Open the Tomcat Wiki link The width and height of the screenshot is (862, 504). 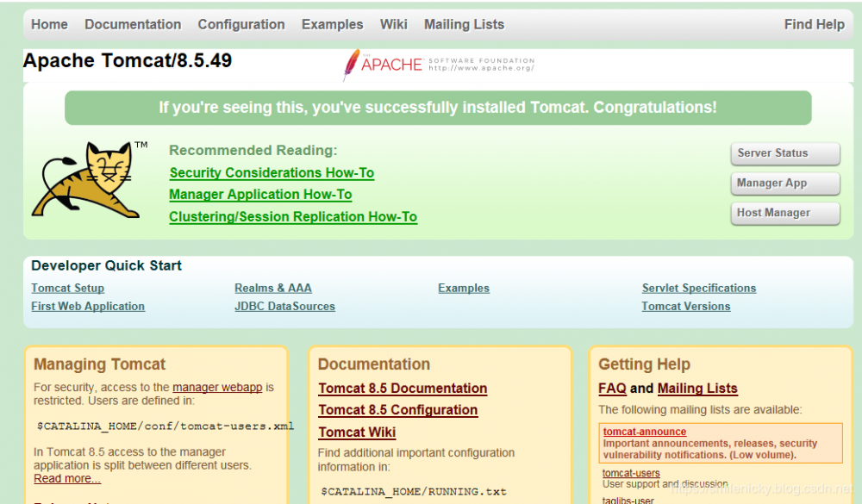[357, 432]
